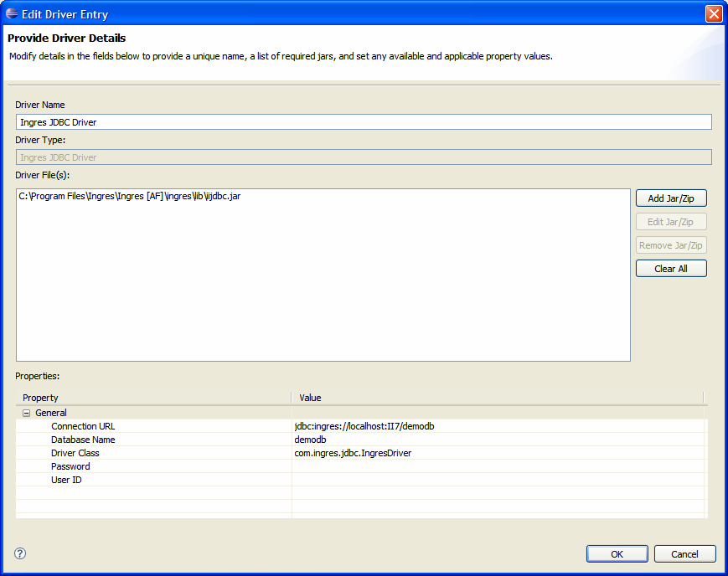Viewport: 728px width, 576px height.
Task: Close the Edit Driver Entry dialog
Action: coord(714,14)
